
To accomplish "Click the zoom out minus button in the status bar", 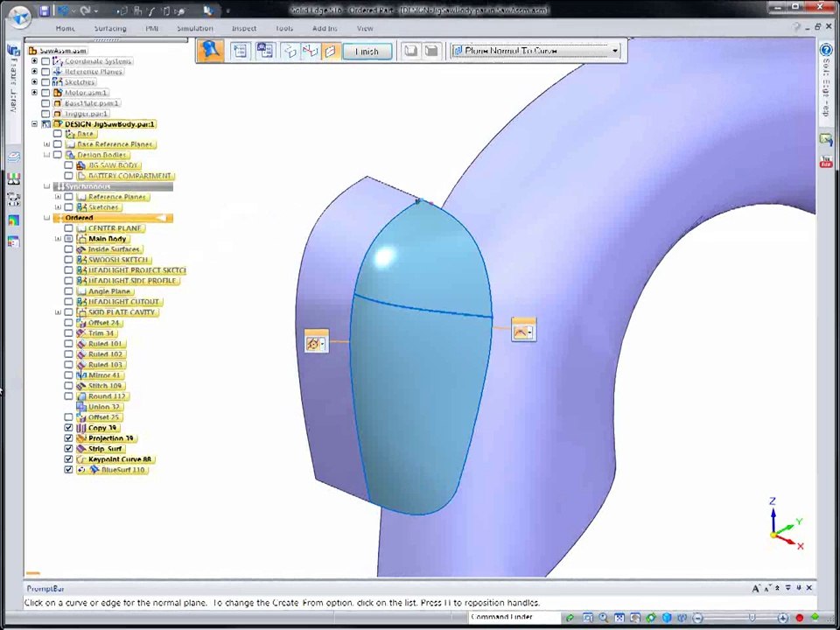I will tap(697, 618).
